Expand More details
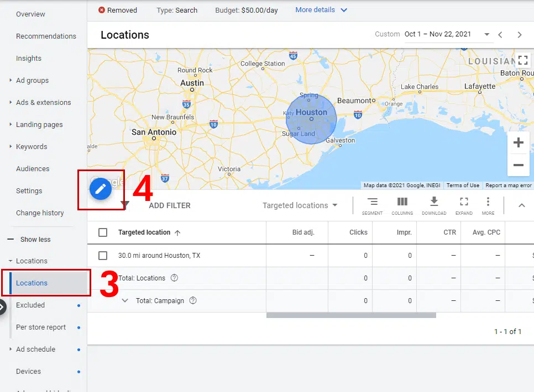Image resolution: width=534 pixels, height=392 pixels. (x=321, y=10)
